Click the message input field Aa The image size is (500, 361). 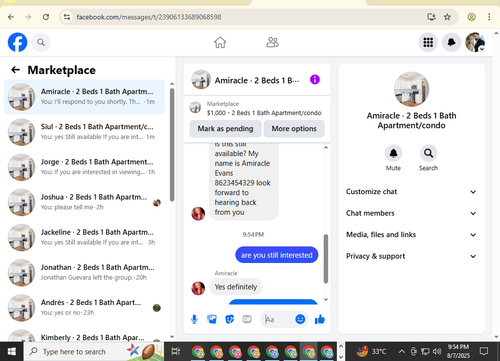point(278,320)
